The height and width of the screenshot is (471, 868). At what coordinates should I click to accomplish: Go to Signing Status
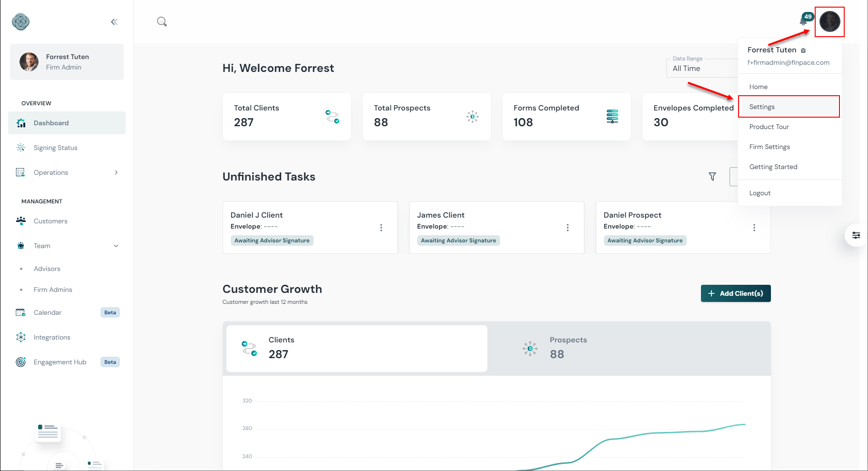(67, 148)
